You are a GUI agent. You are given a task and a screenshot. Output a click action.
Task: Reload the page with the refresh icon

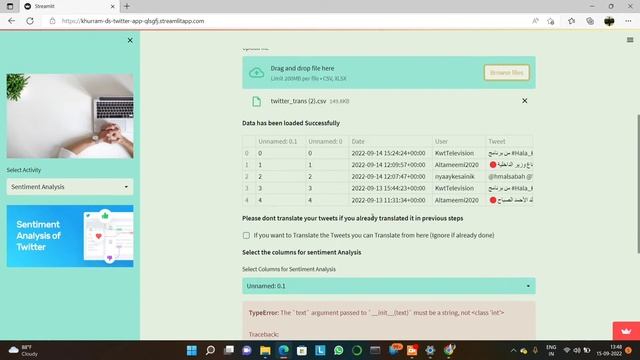pos(30,21)
